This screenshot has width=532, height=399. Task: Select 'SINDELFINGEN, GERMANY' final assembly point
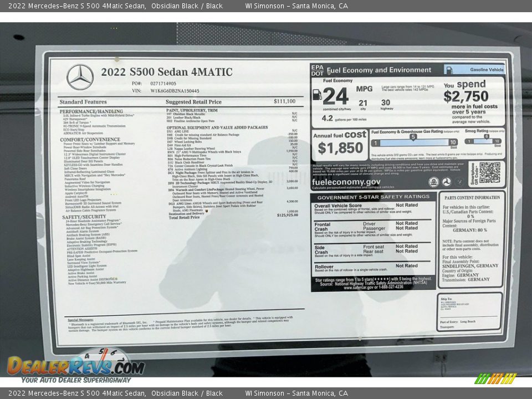470,266
